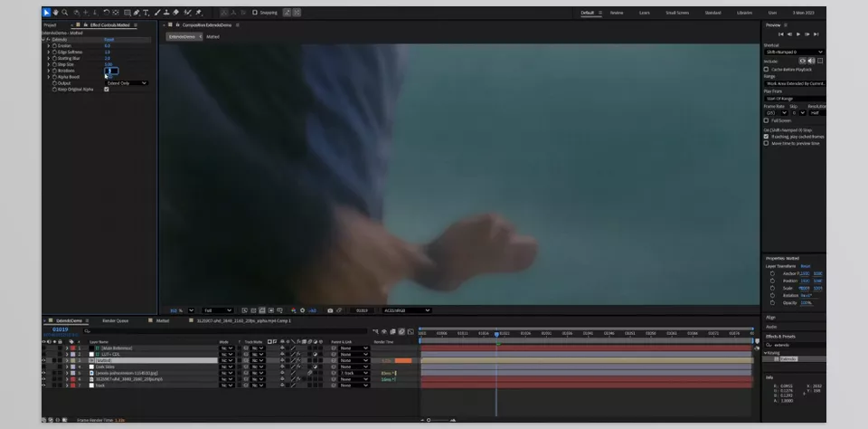Open the Output Extend Only dropdown
This screenshot has width=868, height=429.
click(127, 83)
